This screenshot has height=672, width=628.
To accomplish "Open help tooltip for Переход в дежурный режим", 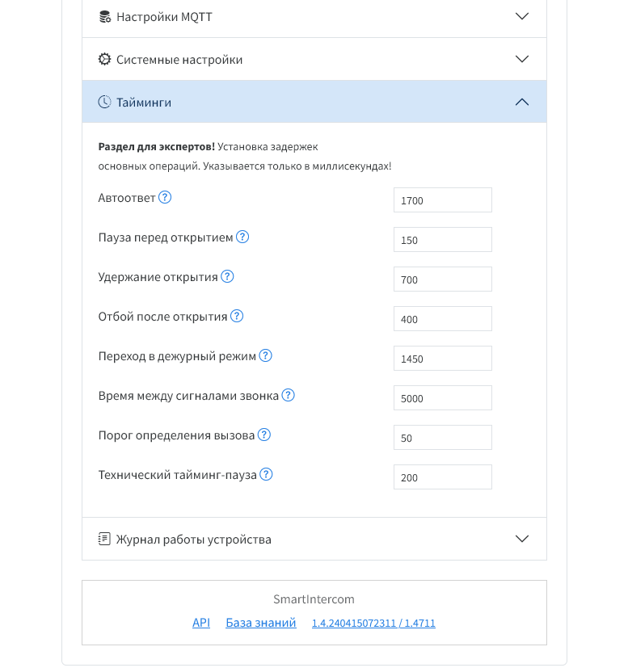I will tap(266, 355).
